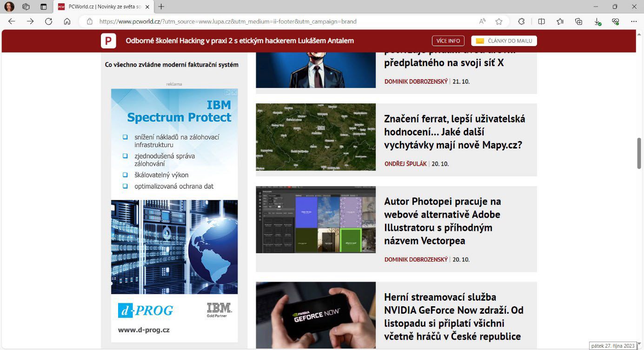This screenshot has width=644, height=350.
Task: Open Dominik Dobrozenský link dated 21. 10.
Action: click(416, 81)
